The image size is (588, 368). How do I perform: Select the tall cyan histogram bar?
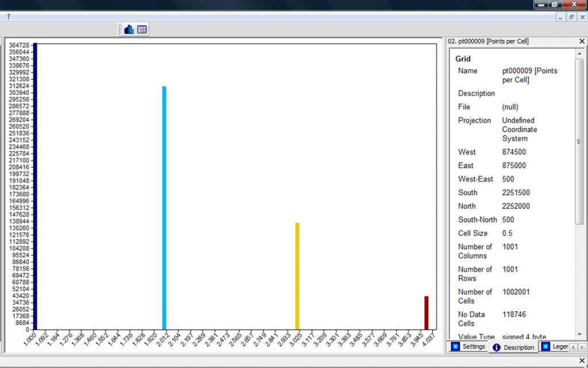click(x=164, y=207)
